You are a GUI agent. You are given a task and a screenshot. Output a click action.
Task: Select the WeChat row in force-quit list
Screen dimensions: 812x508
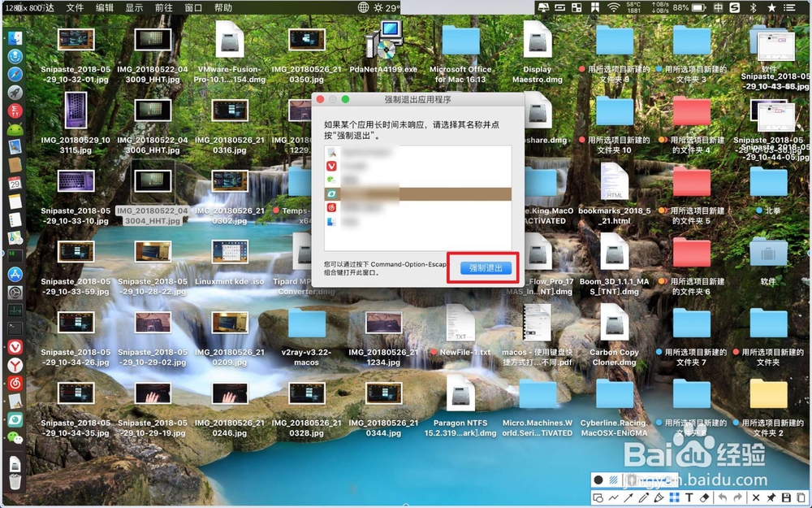(418, 180)
